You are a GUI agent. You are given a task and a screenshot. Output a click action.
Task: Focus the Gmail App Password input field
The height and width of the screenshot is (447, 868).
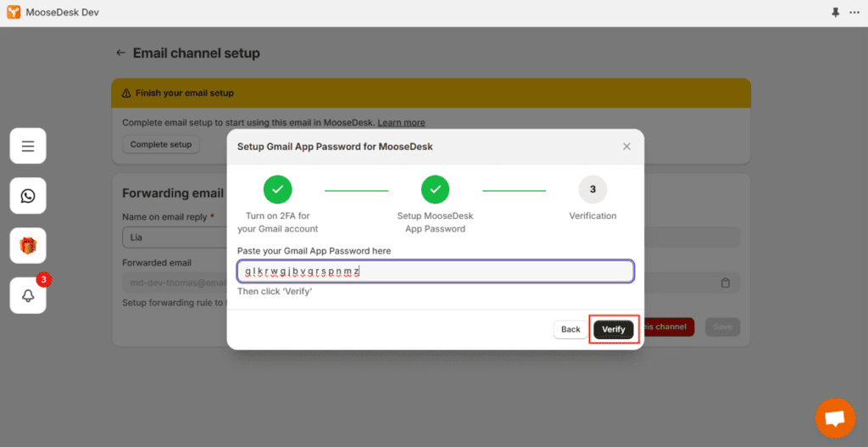pyautogui.click(x=436, y=271)
